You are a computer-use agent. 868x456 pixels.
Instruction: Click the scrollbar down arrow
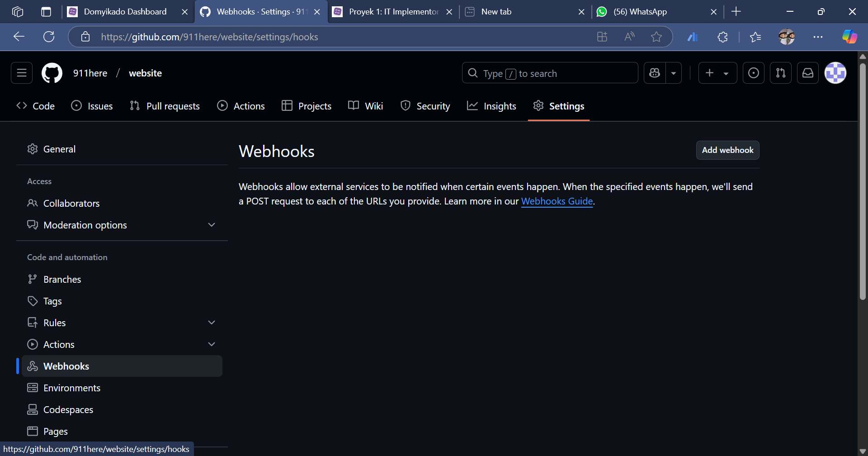(x=863, y=451)
